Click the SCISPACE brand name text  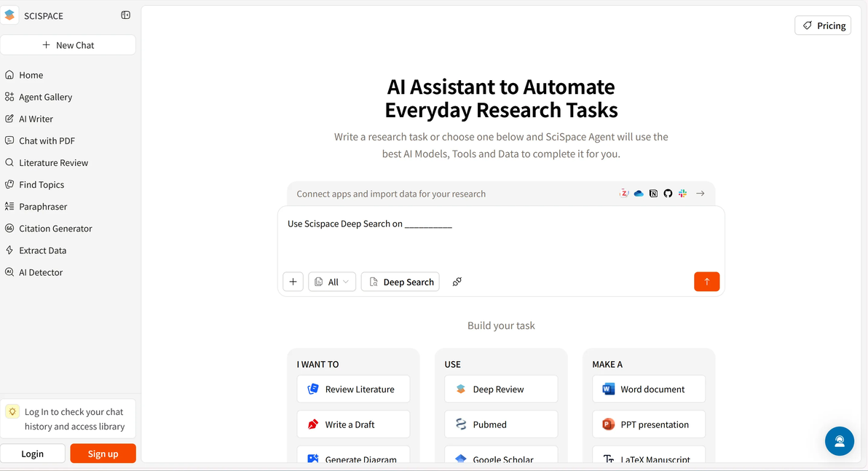click(44, 16)
